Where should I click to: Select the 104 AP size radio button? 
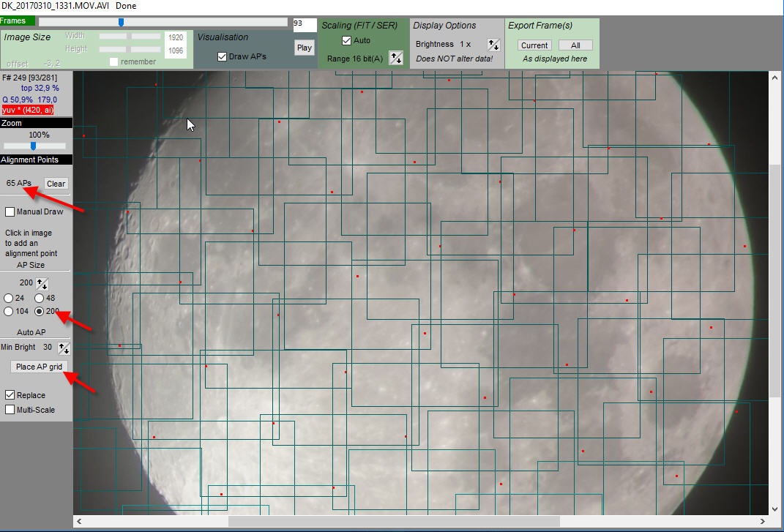point(9,312)
